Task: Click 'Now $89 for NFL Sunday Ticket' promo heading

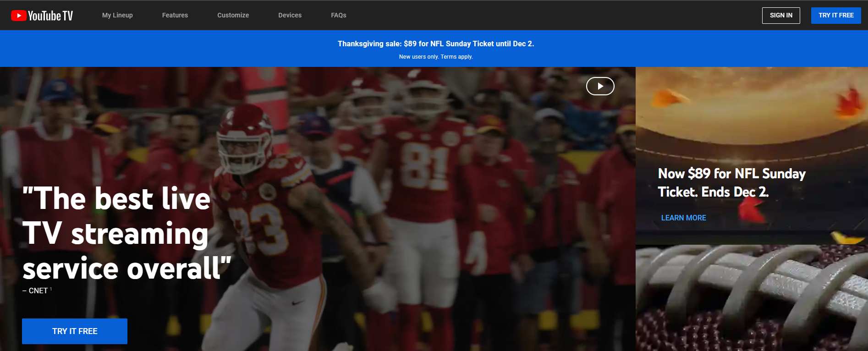Action: [731, 182]
